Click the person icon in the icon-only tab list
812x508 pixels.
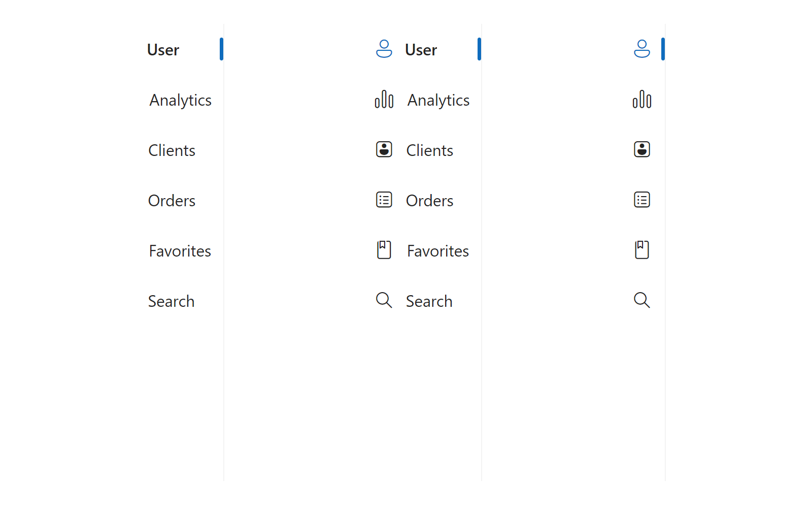[642, 49]
